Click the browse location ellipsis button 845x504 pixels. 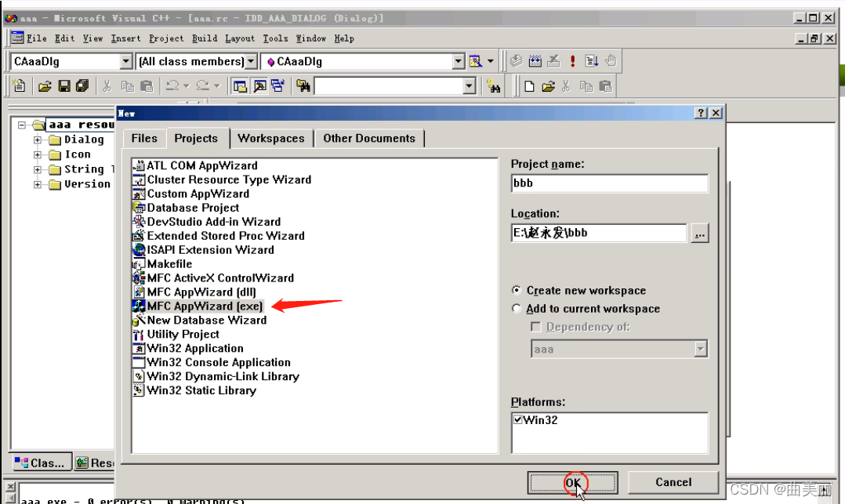pyautogui.click(x=699, y=234)
